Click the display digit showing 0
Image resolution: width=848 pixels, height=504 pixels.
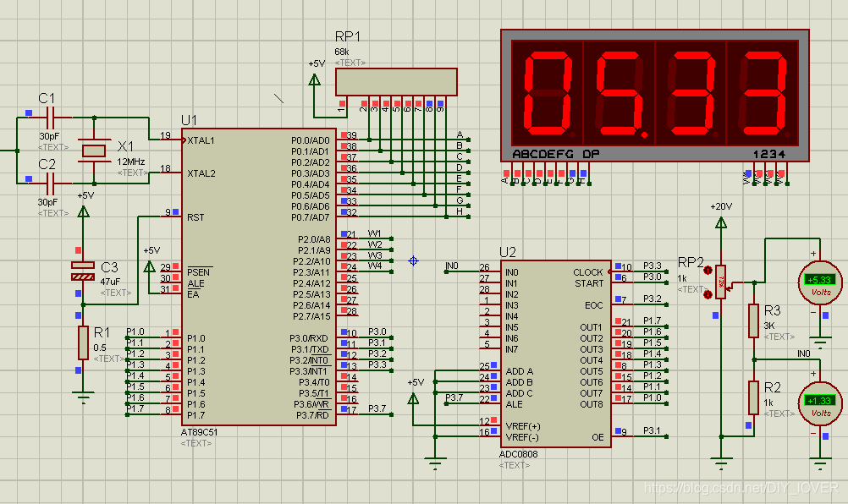point(548,93)
